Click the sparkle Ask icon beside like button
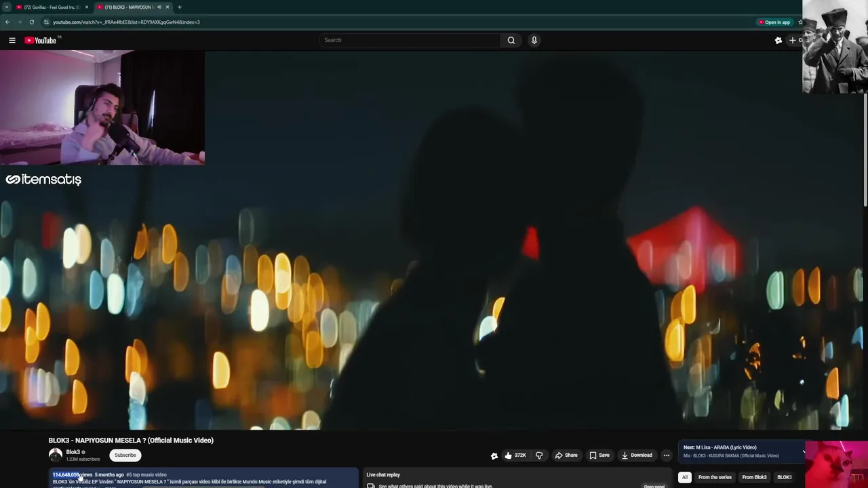The width and height of the screenshot is (868, 488). pos(494,455)
